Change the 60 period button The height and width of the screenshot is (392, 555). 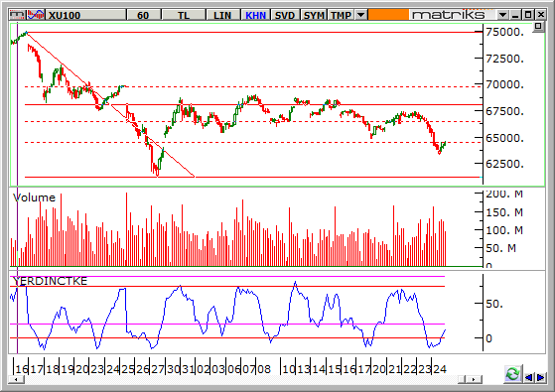tap(143, 15)
